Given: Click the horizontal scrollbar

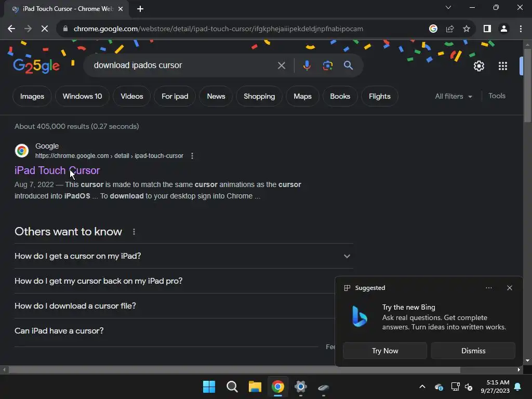Looking at the screenshot, I should (x=234, y=370).
